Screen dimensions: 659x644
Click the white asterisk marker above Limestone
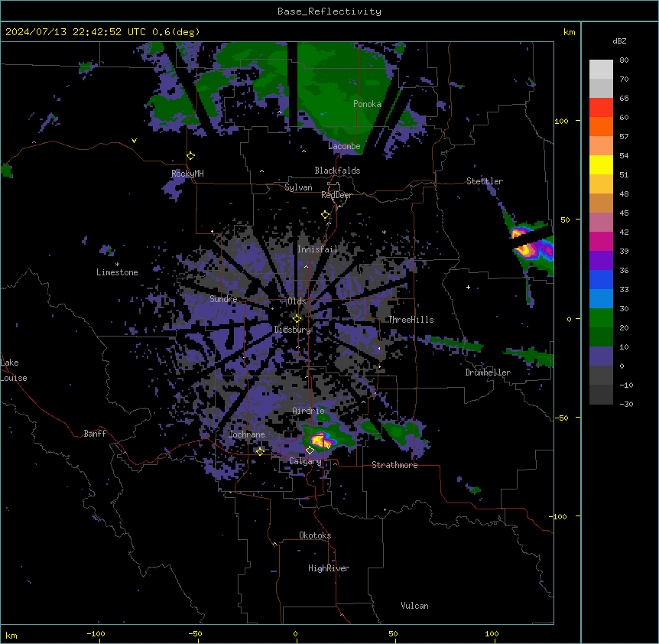pyautogui.click(x=117, y=265)
